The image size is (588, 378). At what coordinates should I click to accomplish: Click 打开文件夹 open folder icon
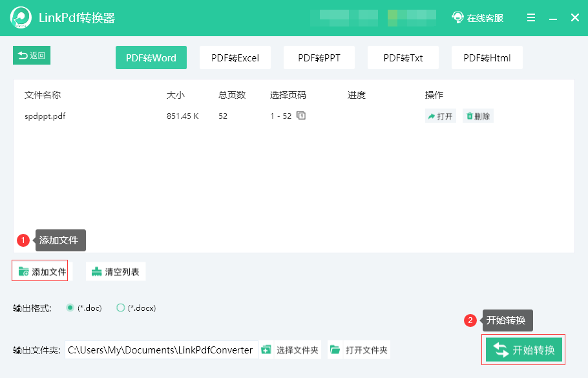point(335,350)
